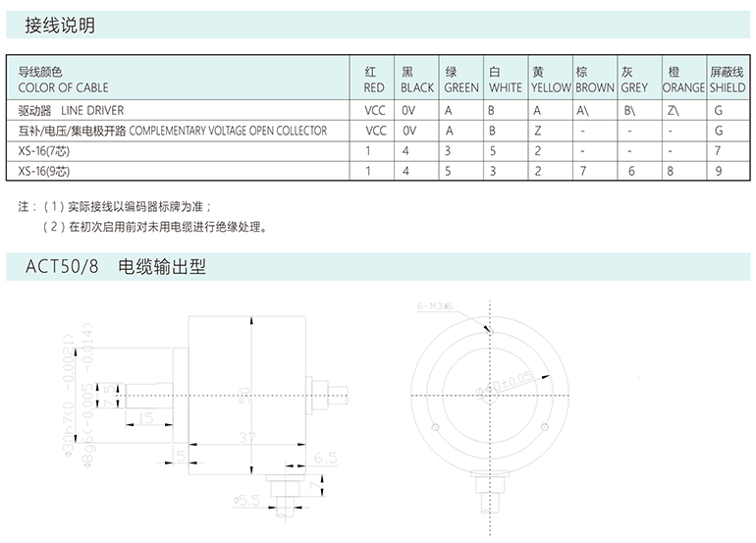Select 0V in the complementary voltage row
756x543 pixels.
[x=408, y=131]
